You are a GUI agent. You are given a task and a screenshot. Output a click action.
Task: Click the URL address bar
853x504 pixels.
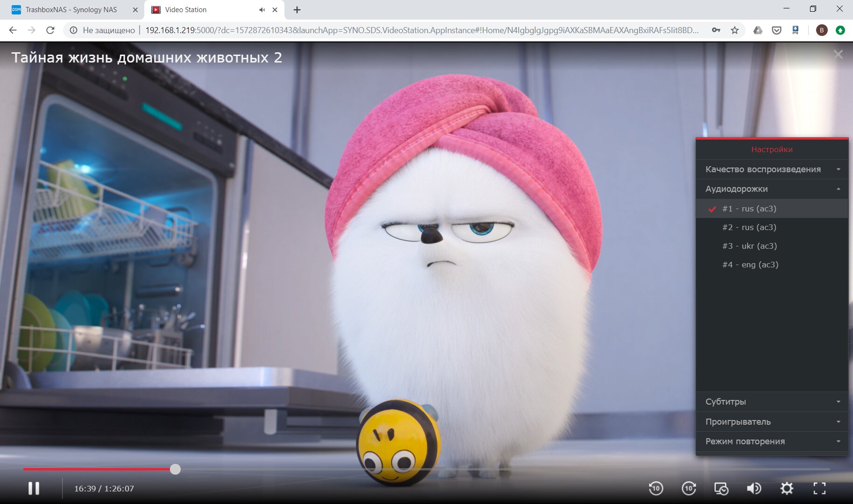(422, 30)
